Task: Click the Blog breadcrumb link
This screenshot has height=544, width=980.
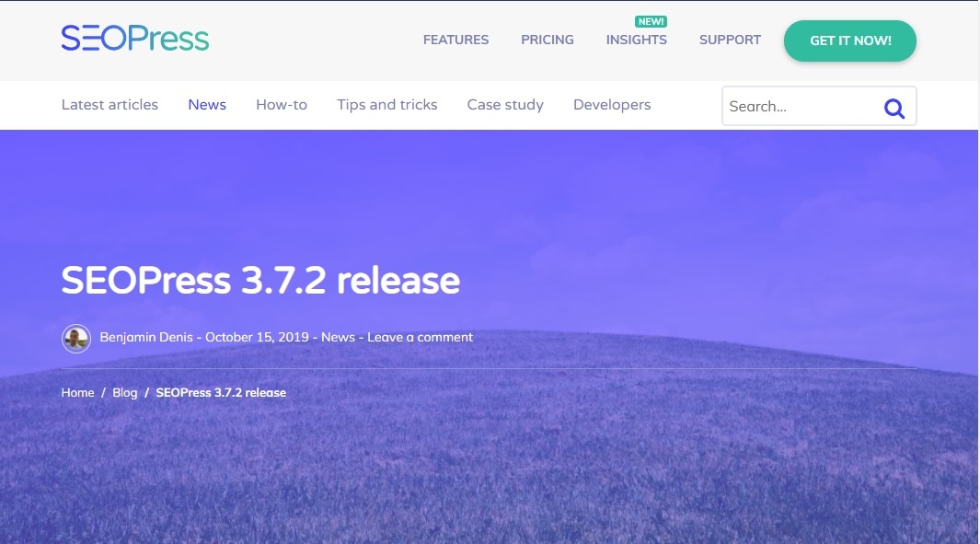Action: pyautogui.click(x=125, y=393)
